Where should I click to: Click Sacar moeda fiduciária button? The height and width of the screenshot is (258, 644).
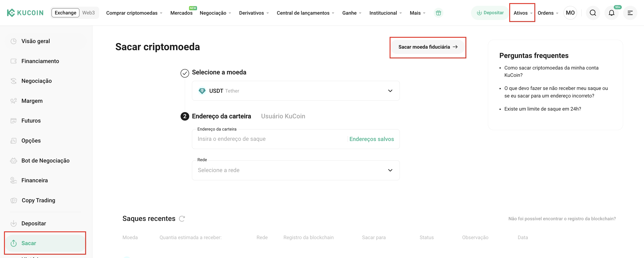(427, 47)
